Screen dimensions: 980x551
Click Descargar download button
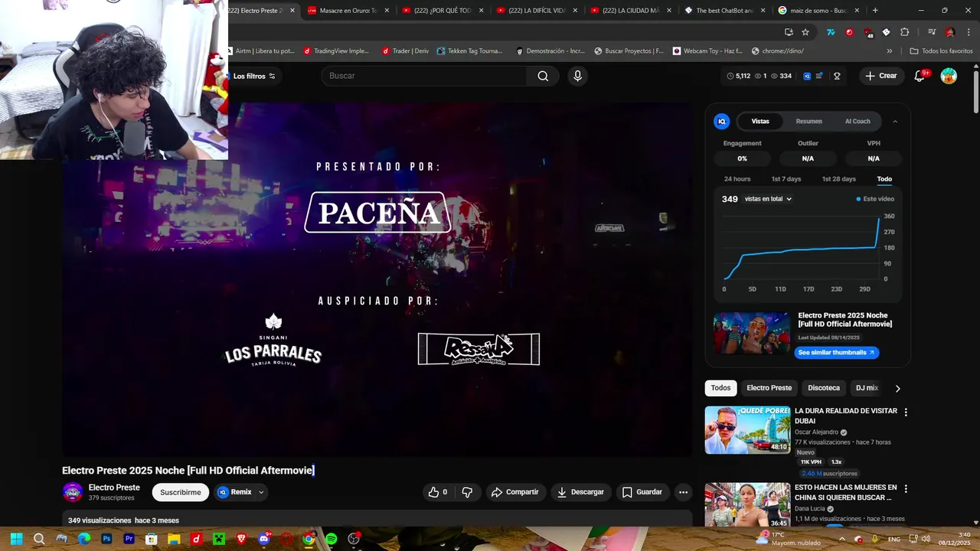(580, 492)
